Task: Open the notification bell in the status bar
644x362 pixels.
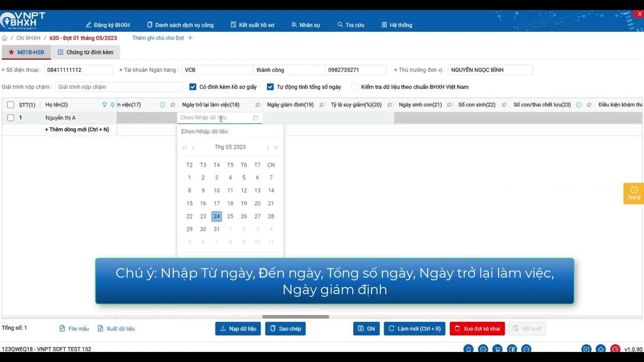Action: click(468, 349)
